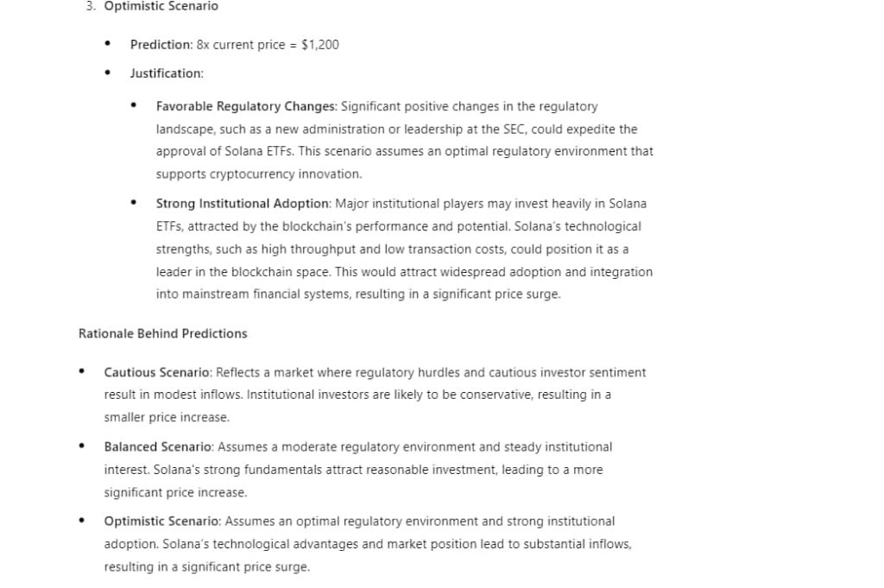Click the bullet before "Strong Institutional Adoption"
Image resolution: width=884 pixels, height=588 pixels.
tap(133, 203)
